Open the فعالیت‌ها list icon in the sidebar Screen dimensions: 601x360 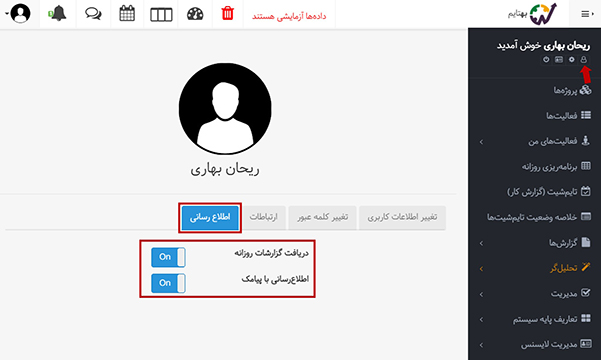pyautogui.click(x=586, y=115)
